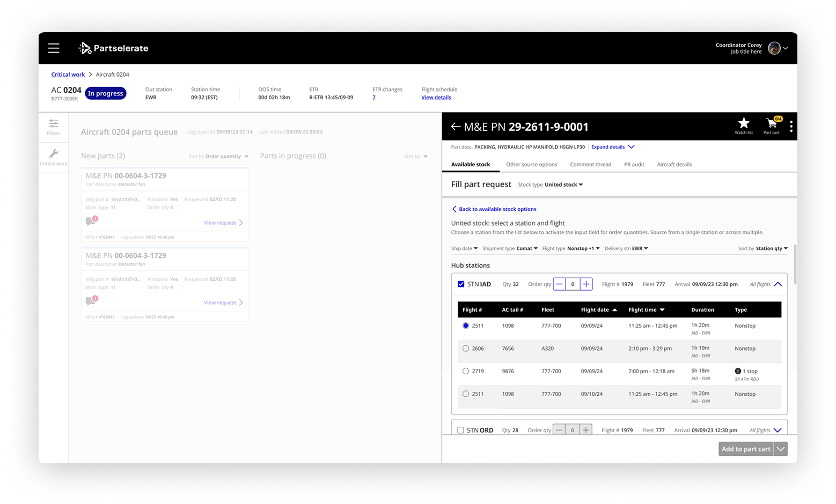Image resolution: width=836 pixels, height=504 pixels.
Task: Open the Part cart
Action: (x=772, y=126)
